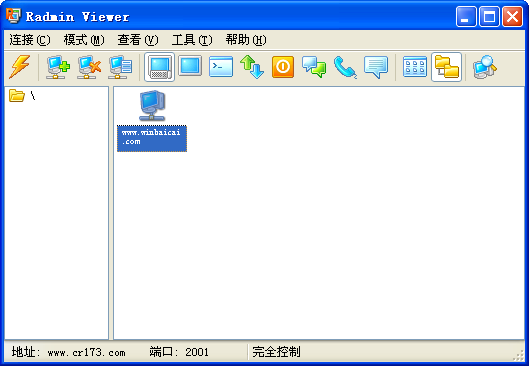Viewport: 529px width, 366px height.
Task: Select the root folder in tree
Action: 22,95
